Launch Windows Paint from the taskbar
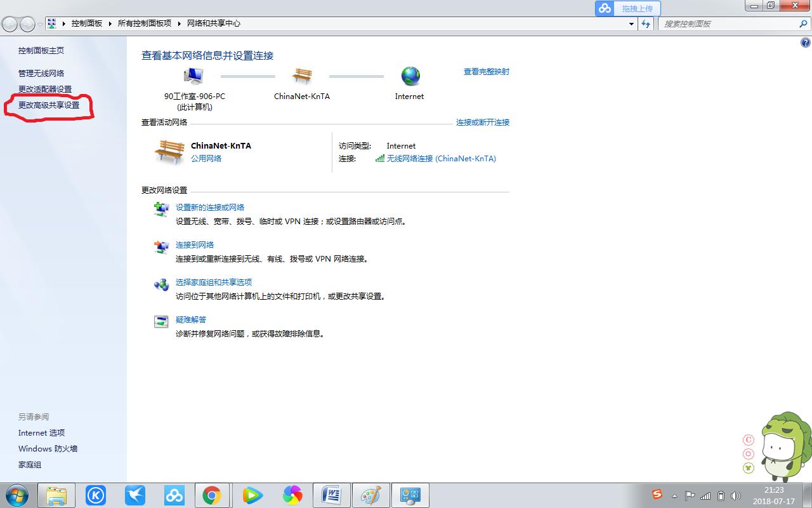The width and height of the screenshot is (812, 508). coord(371,495)
